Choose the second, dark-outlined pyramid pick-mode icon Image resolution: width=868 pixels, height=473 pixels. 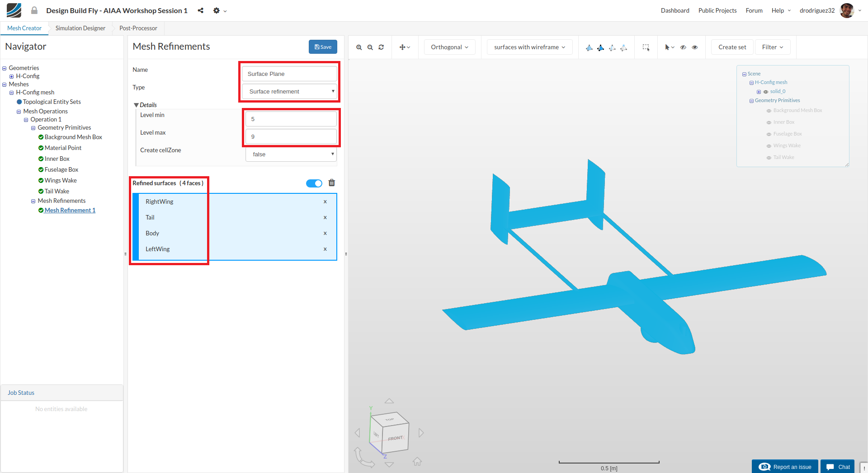600,47
